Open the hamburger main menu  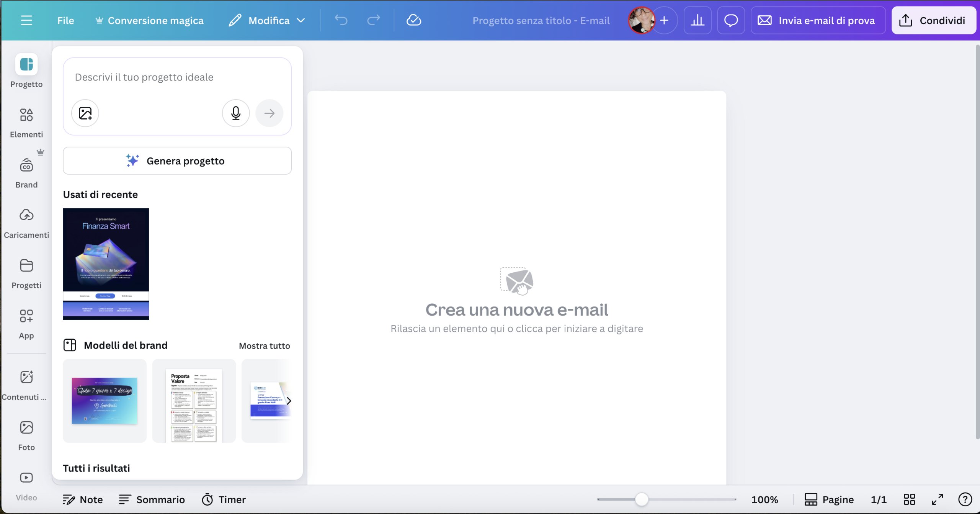(x=26, y=20)
